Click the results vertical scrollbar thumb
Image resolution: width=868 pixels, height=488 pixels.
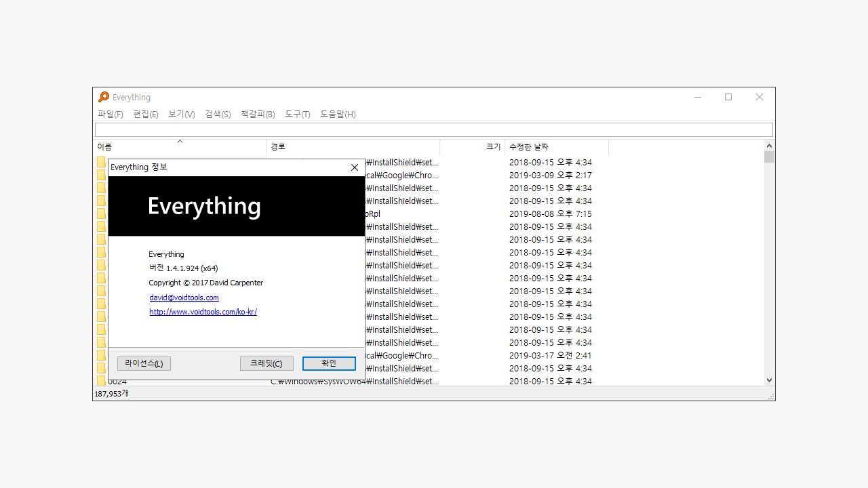click(769, 157)
